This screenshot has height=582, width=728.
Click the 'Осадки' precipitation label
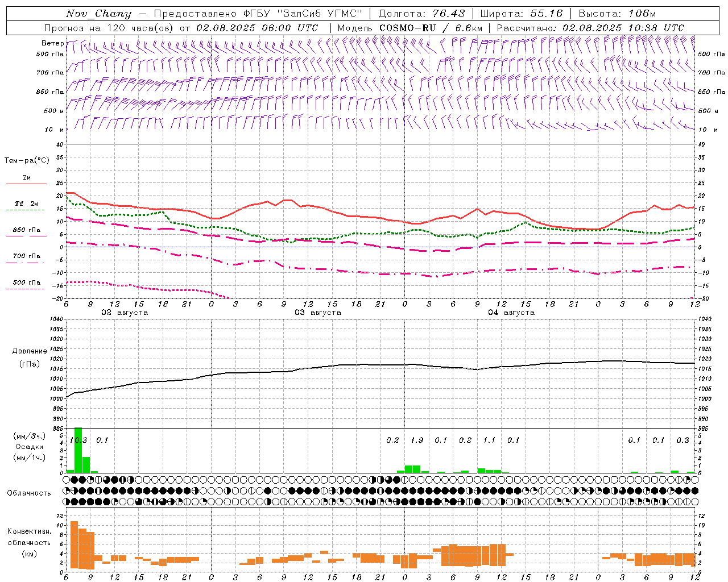coord(30,447)
